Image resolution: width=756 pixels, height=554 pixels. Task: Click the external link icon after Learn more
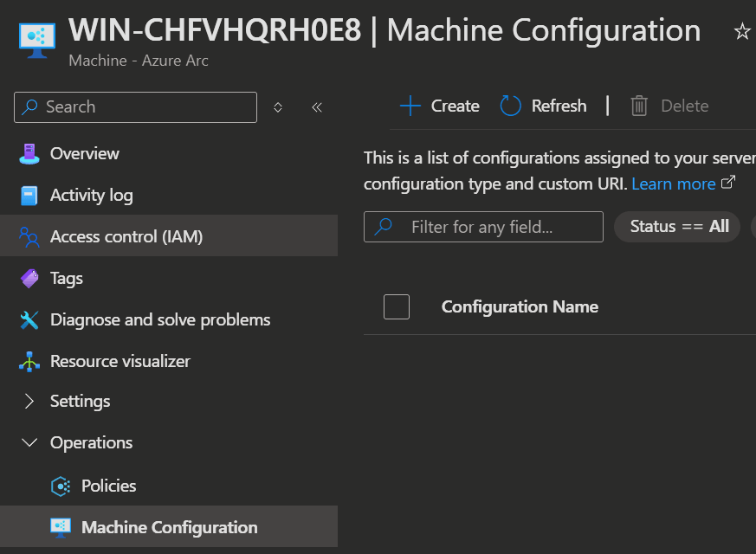(x=728, y=182)
